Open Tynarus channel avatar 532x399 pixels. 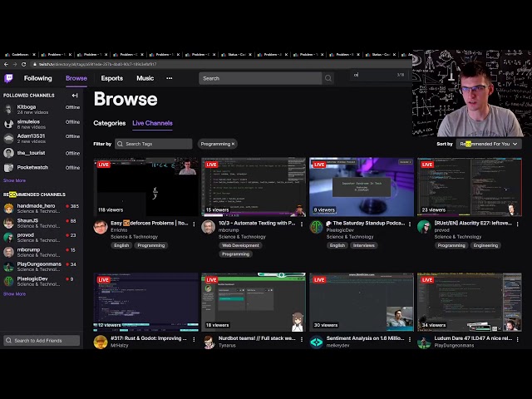point(209,342)
